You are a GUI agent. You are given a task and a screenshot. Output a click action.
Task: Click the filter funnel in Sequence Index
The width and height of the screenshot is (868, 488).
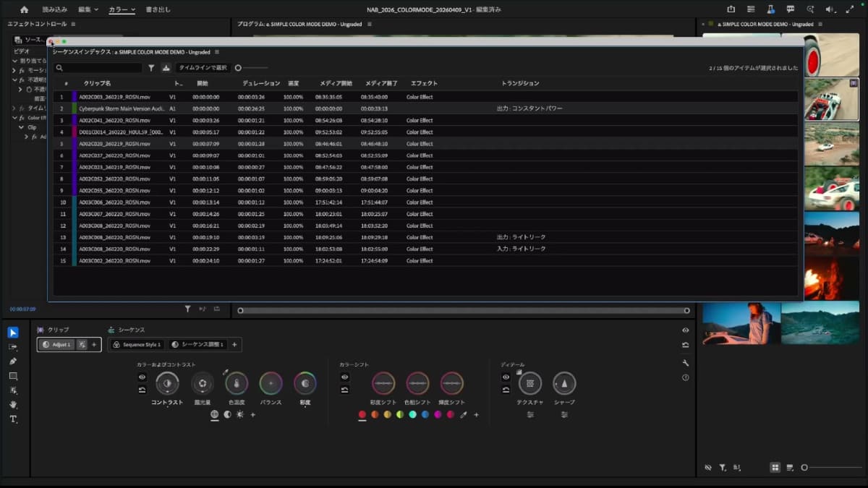tap(151, 67)
